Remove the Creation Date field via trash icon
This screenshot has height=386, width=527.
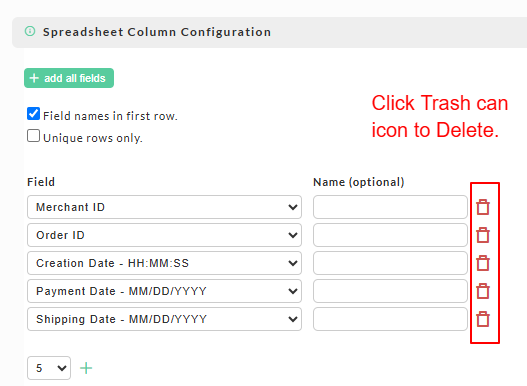[x=483, y=263]
